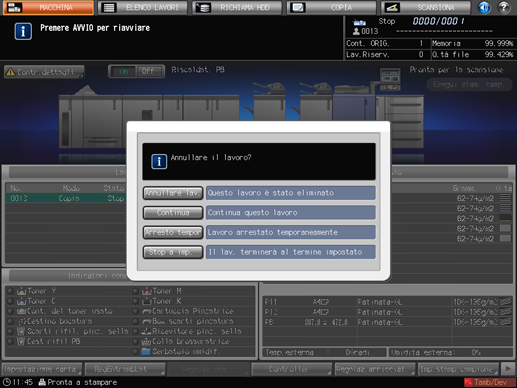The image size is (517, 388).
Task: Click Annullare lav. to cancel the job
Action: click(173, 193)
